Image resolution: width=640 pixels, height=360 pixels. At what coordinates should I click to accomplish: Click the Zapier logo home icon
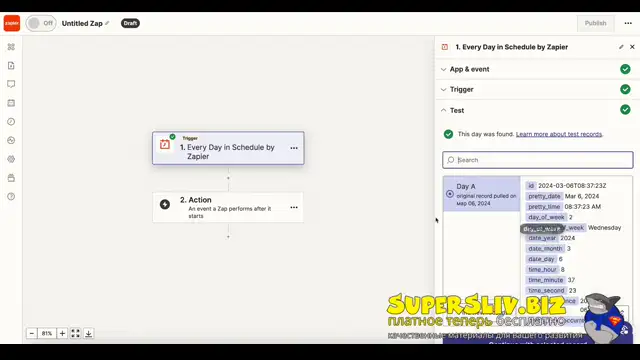pos(12,23)
